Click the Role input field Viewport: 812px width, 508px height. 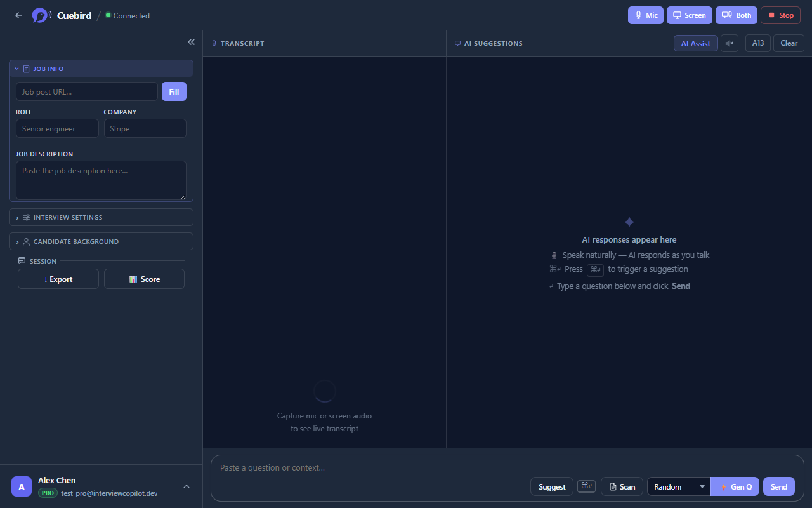[57, 128]
